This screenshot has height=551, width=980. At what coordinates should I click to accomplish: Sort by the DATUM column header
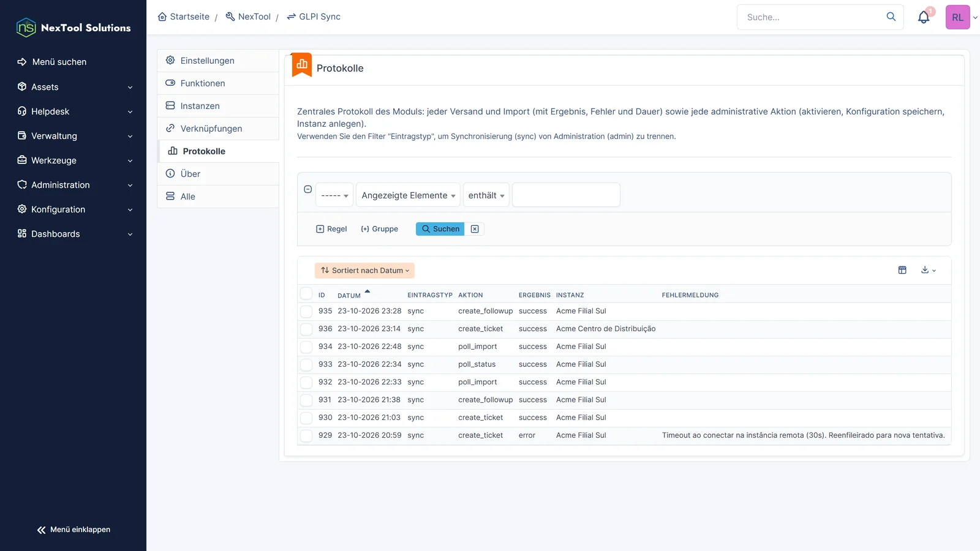point(349,295)
